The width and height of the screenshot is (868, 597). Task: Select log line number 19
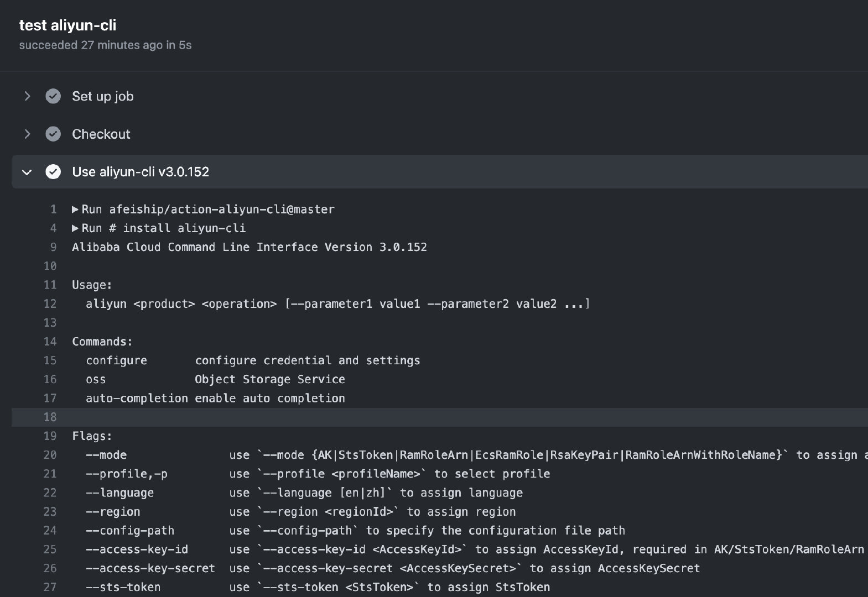(50, 436)
